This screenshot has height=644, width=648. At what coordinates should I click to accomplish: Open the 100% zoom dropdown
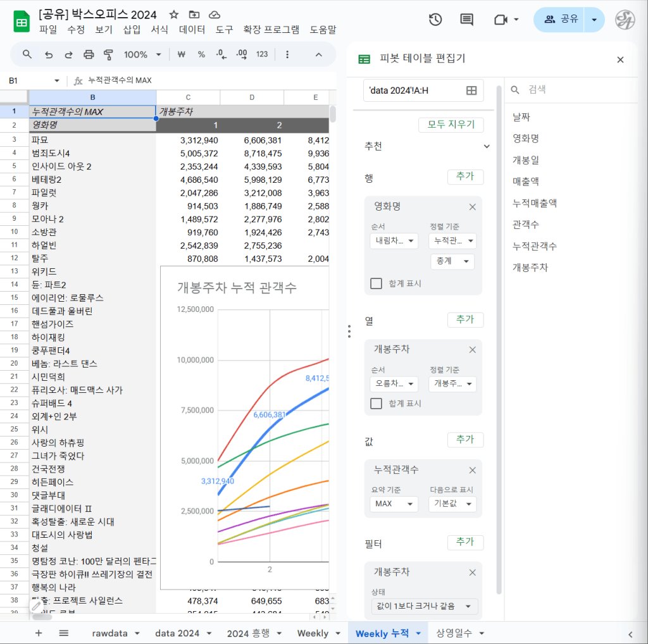[142, 54]
